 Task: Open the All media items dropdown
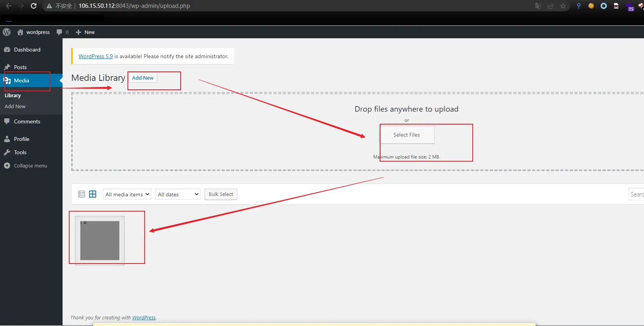[127, 194]
